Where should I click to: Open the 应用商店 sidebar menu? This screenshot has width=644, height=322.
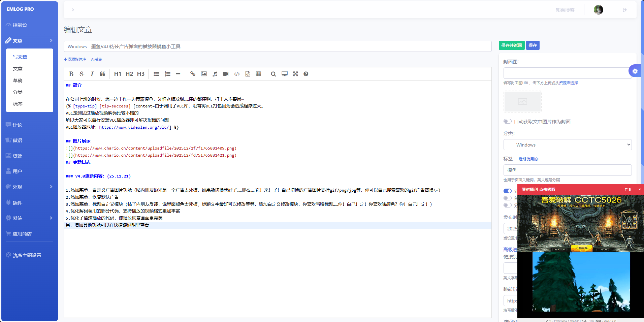click(22, 233)
